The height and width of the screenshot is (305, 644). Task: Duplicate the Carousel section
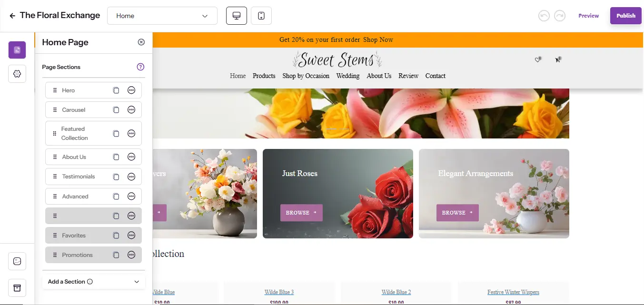116,110
